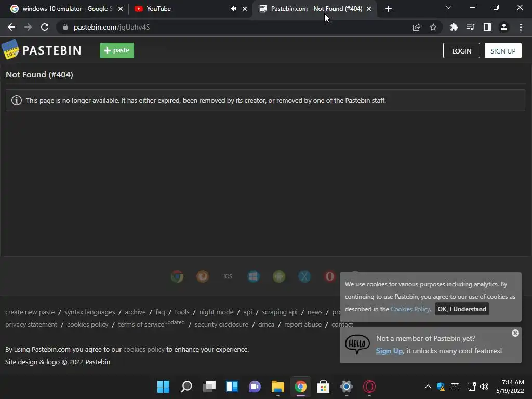Close the Pastebin Not Found tab
532x399 pixels.
(369, 9)
